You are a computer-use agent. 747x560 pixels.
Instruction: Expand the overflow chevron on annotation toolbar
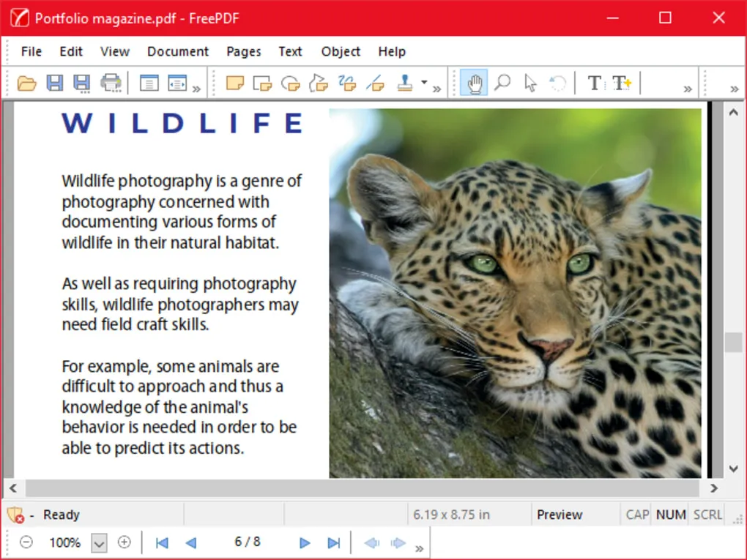point(438,88)
